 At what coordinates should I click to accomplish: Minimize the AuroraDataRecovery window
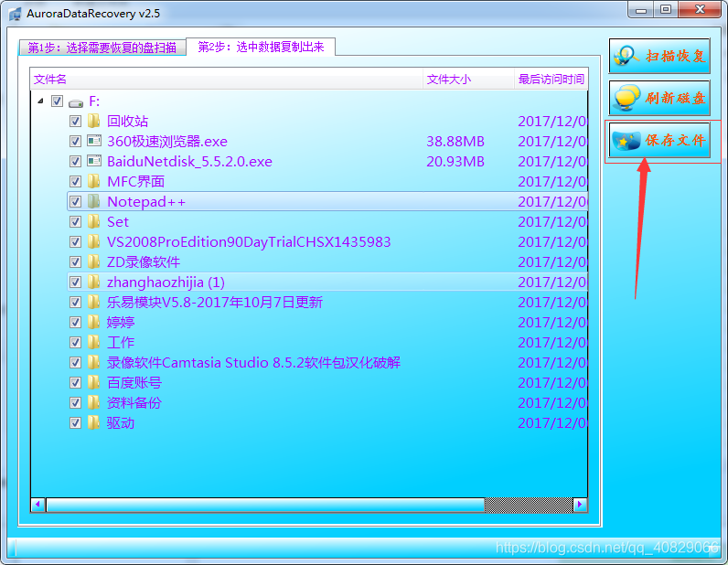point(641,9)
